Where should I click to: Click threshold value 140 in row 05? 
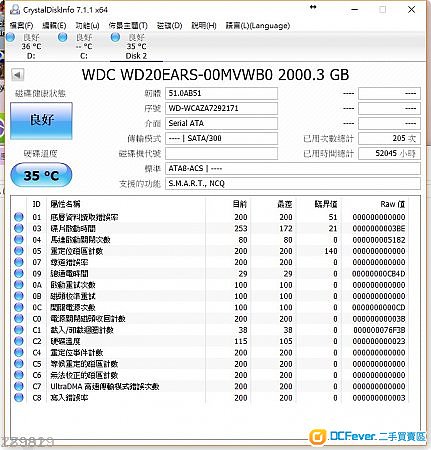coord(331,251)
